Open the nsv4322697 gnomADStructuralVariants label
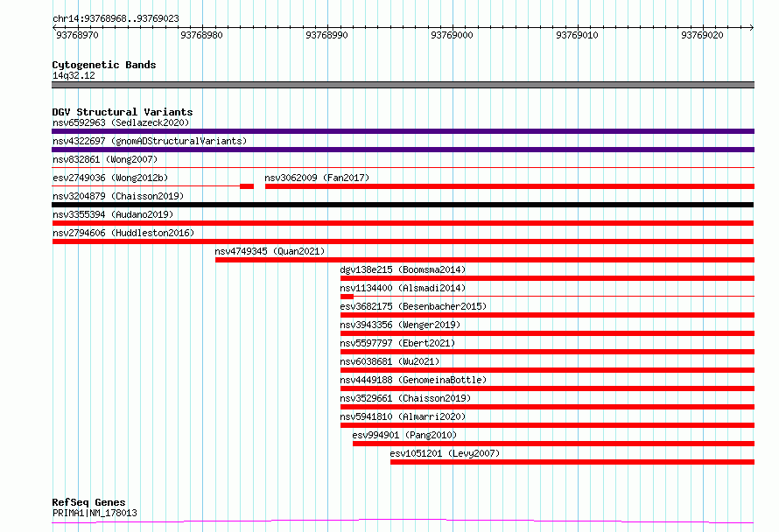The width and height of the screenshot is (779, 532). tap(150, 141)
